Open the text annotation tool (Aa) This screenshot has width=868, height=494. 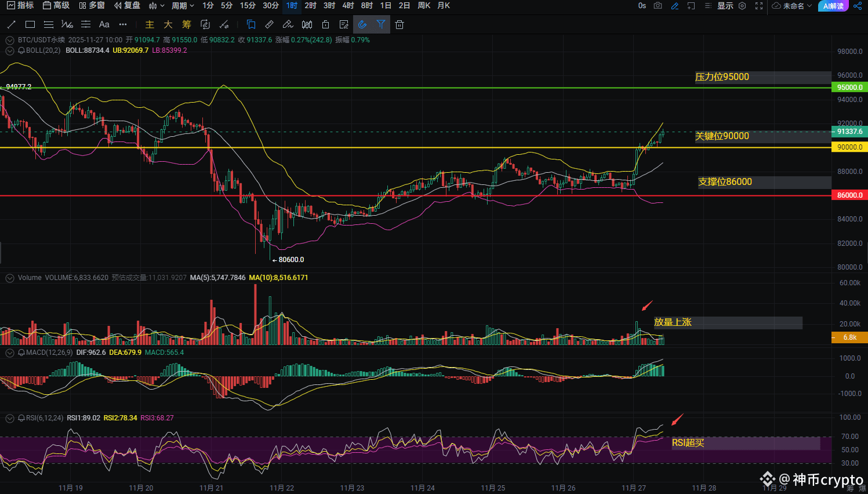104,24
